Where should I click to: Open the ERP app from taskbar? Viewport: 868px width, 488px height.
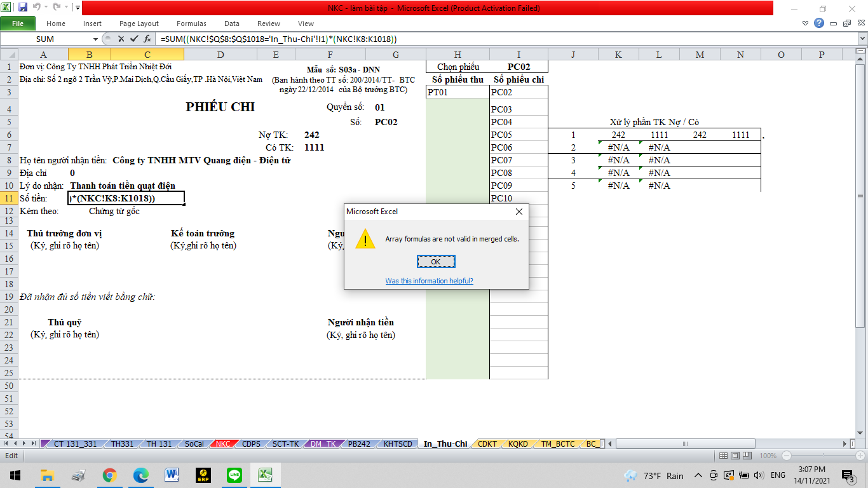click(203, 475)
